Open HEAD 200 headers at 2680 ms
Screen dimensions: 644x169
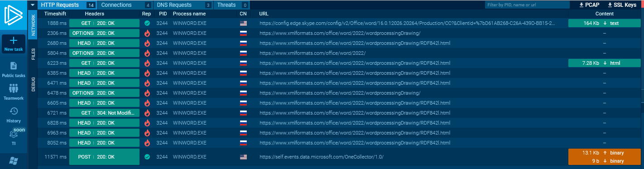104,43
